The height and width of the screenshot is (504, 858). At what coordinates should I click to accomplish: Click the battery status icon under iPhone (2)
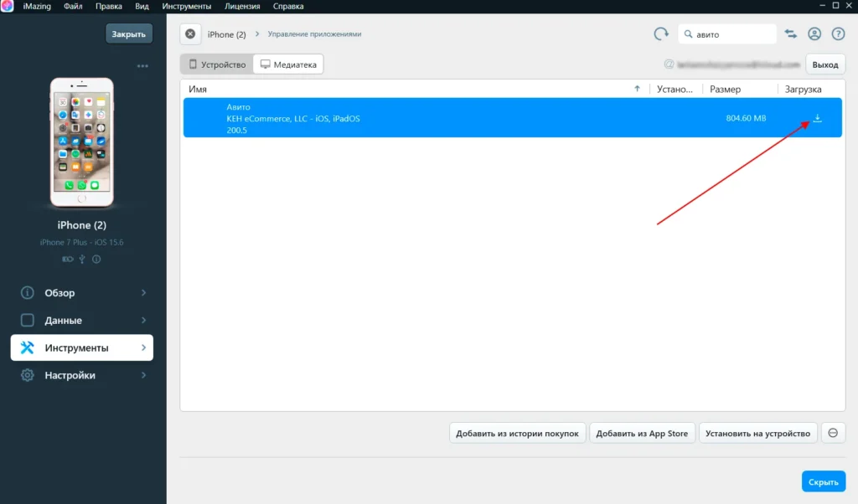67,259
